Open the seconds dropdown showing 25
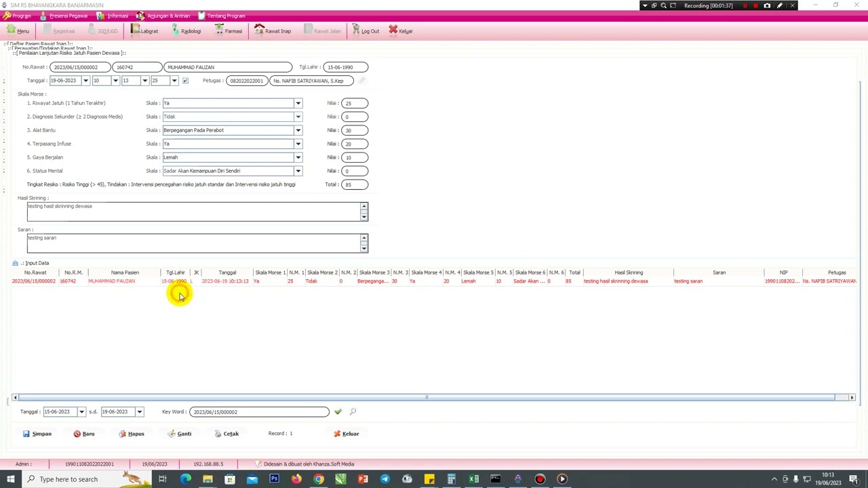868x488 pixels. [174, 81]
